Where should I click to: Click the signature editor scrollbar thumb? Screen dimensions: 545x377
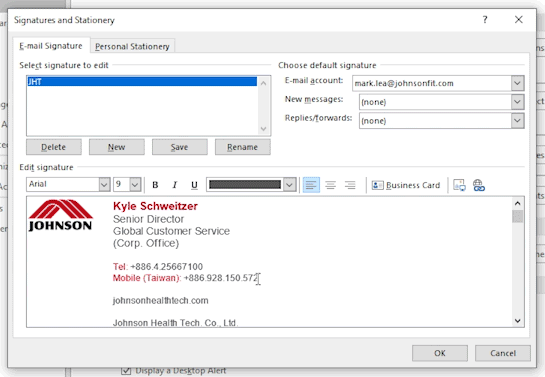(518, 216)
